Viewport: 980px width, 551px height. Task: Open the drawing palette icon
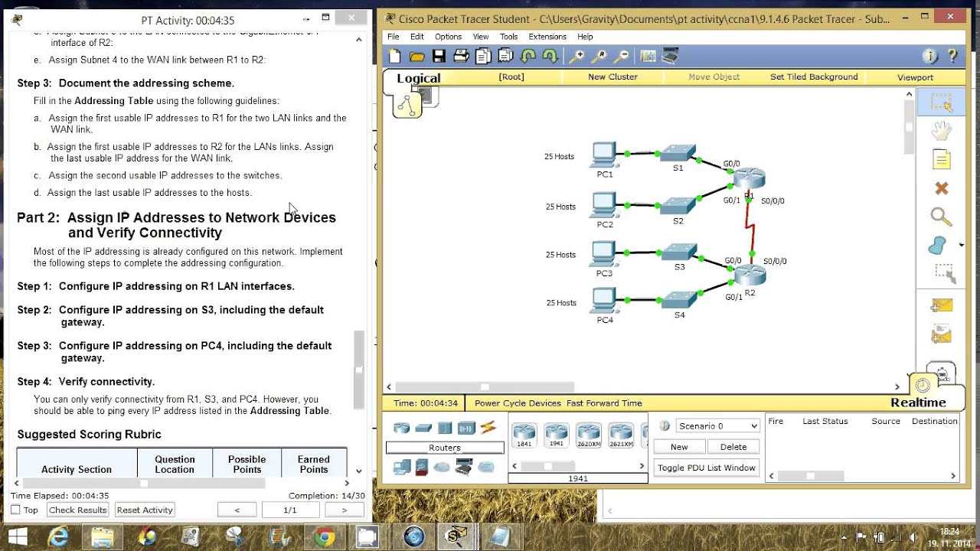648,56
